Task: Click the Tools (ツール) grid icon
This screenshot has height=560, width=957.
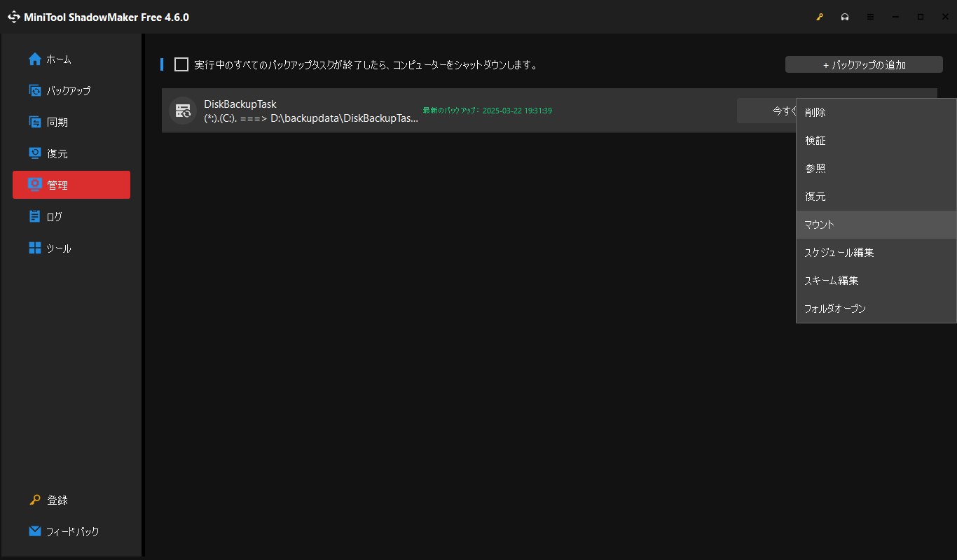Action: tap(35, 248)
